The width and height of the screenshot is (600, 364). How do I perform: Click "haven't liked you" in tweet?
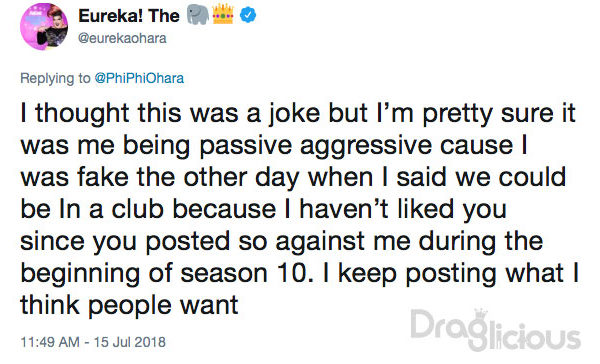403,210
